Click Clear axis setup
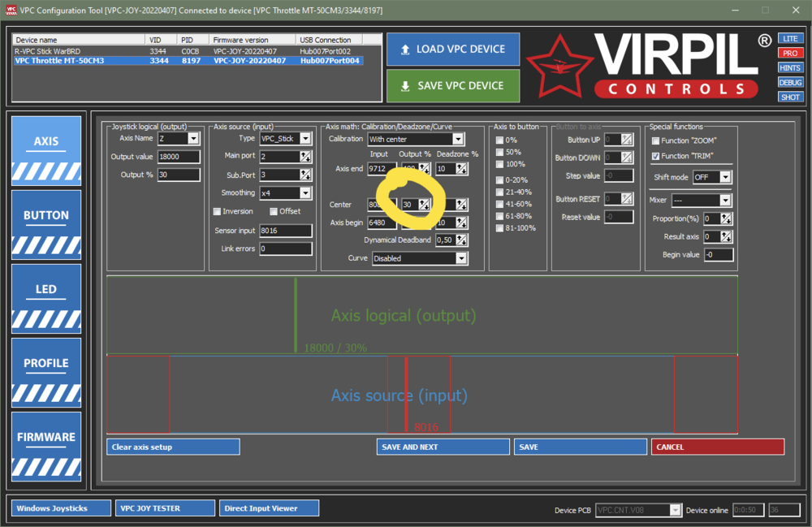The width and height of the screenshot is (812, 527). [173, 447]
